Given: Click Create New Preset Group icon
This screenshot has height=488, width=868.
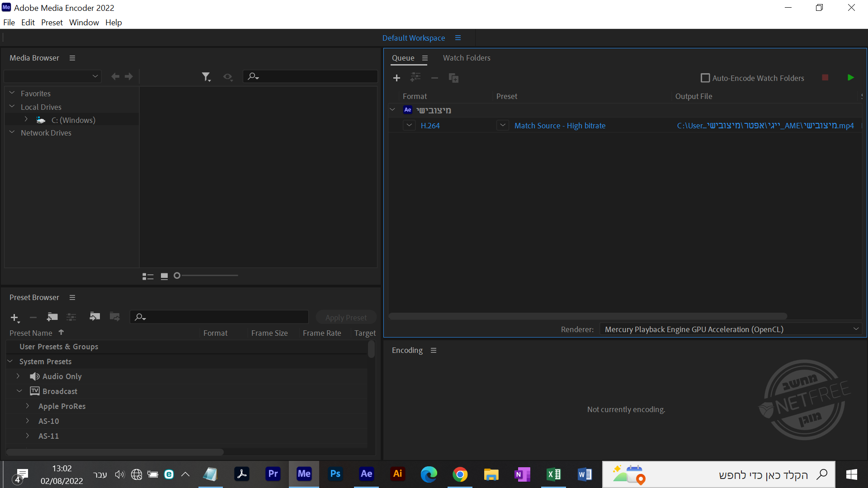Looking at the screenshot, I should tap(52, 317).
